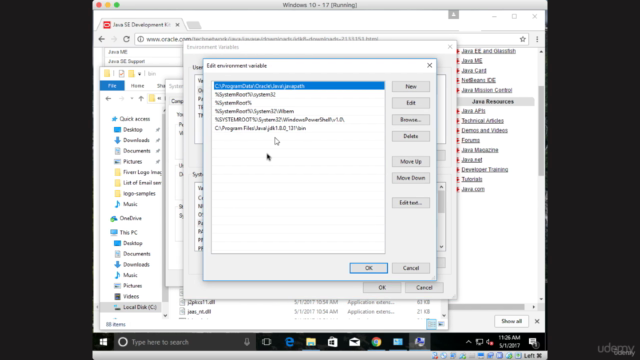Open the NetBeans IDE link

click(x=478, y=80)
